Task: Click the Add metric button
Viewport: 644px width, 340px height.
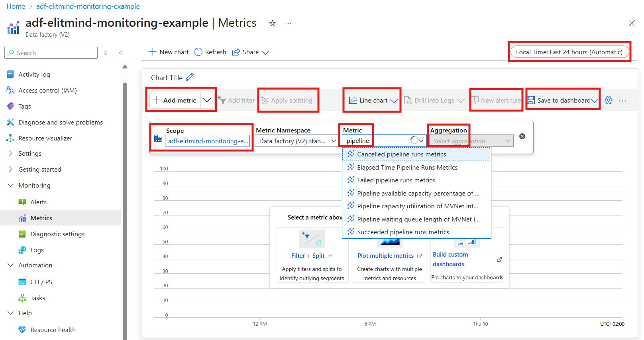Action: pyautogui.click(x=175, y=100)
